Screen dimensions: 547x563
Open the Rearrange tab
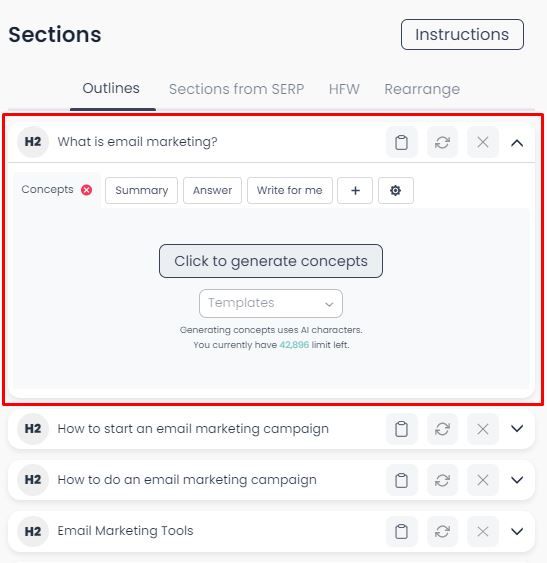pyautogui.click(x=422, y=89)
